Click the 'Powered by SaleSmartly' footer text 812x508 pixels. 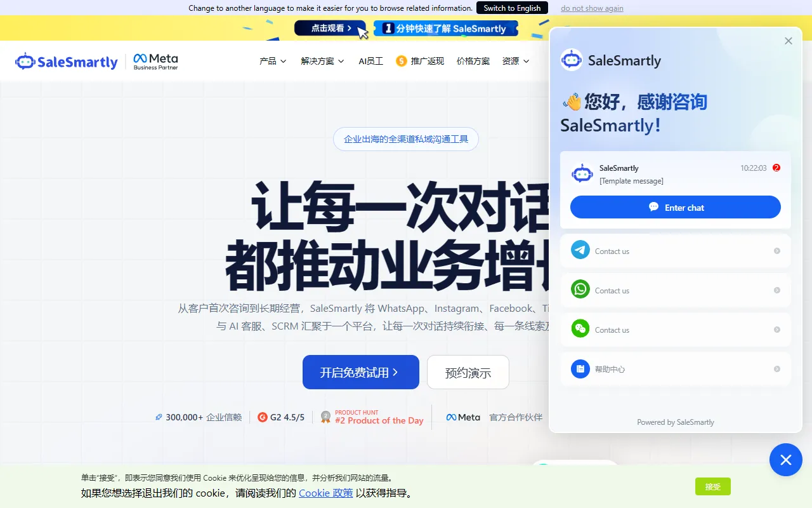(676, 422)
